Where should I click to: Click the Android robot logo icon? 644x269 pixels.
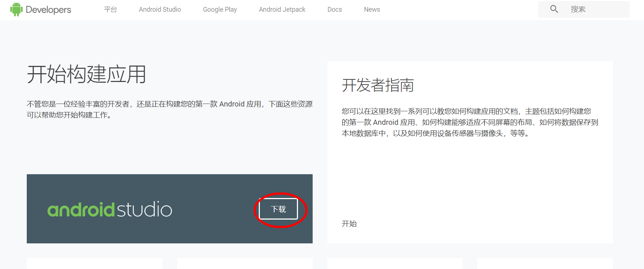(x=16, y=9)
